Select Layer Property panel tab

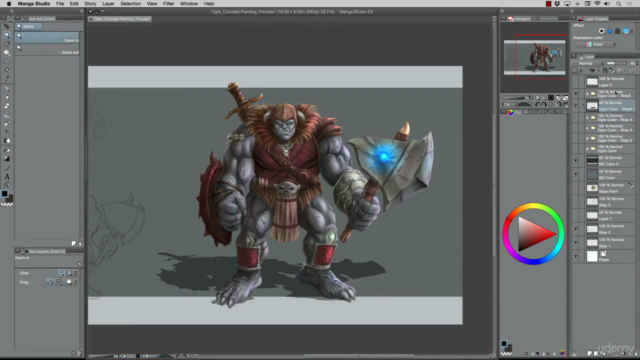click(594, 19)
